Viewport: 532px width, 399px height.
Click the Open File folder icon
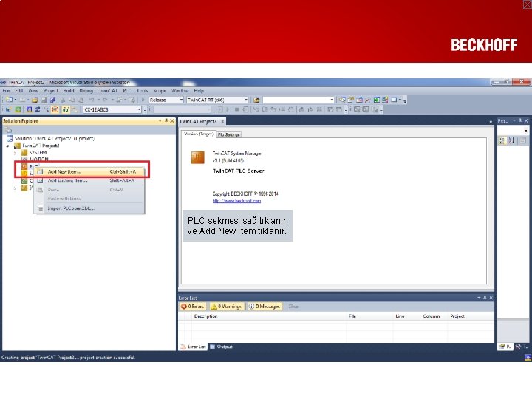point(35,100)
